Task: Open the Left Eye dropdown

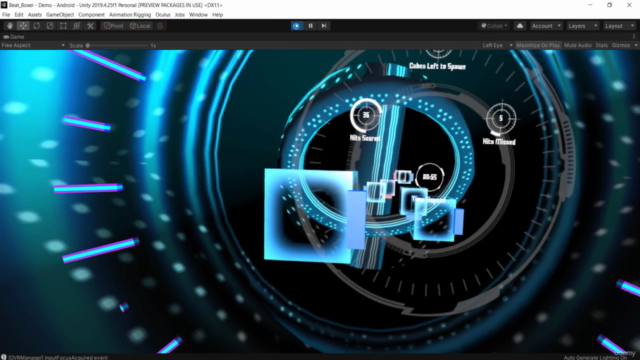Action: pos(497,45)
